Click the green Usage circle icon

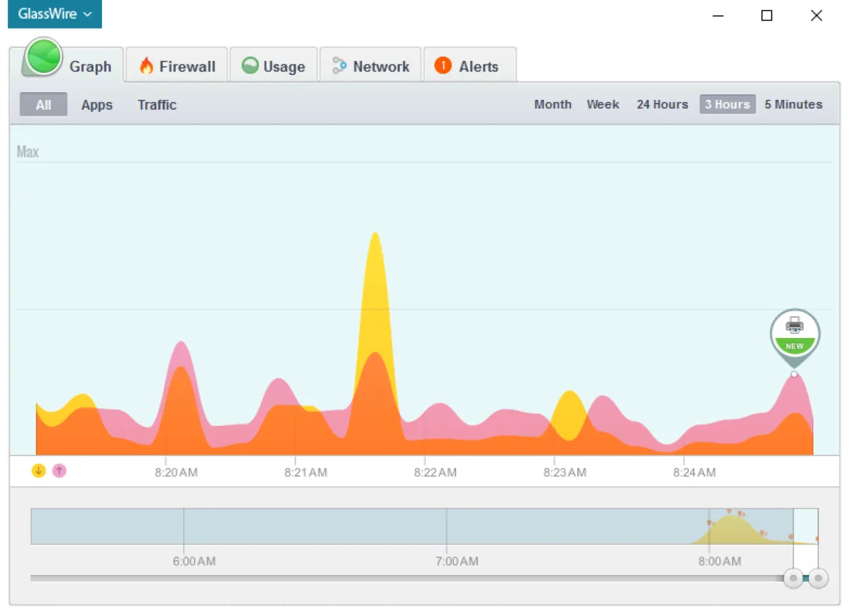coord(250,66)
